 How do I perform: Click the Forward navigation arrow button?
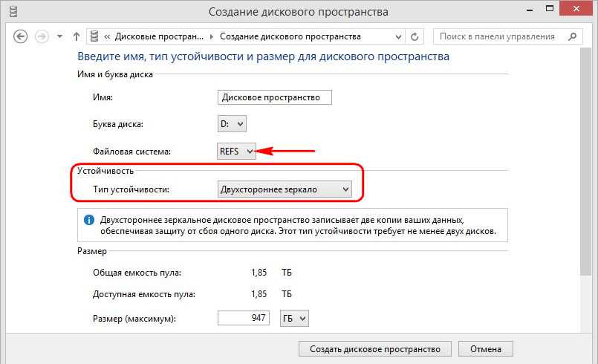(42, 36)
